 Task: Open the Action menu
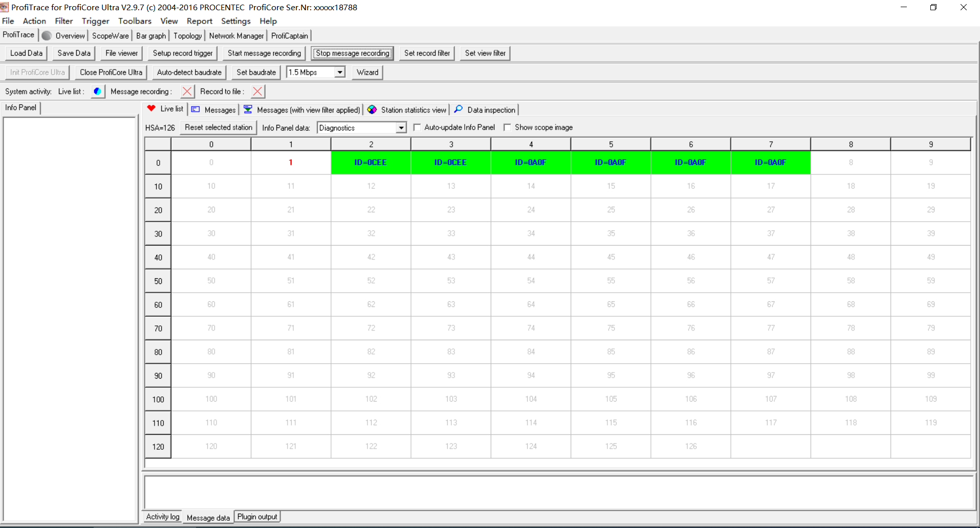(x=34, y=21)
